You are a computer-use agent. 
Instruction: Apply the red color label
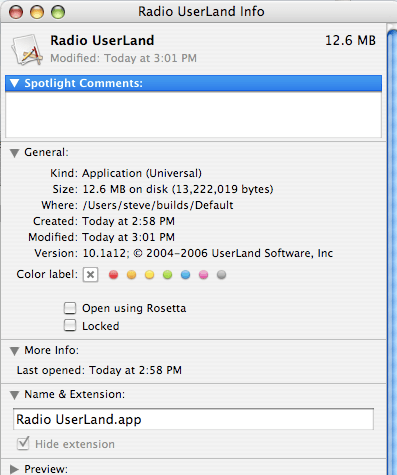113,275
